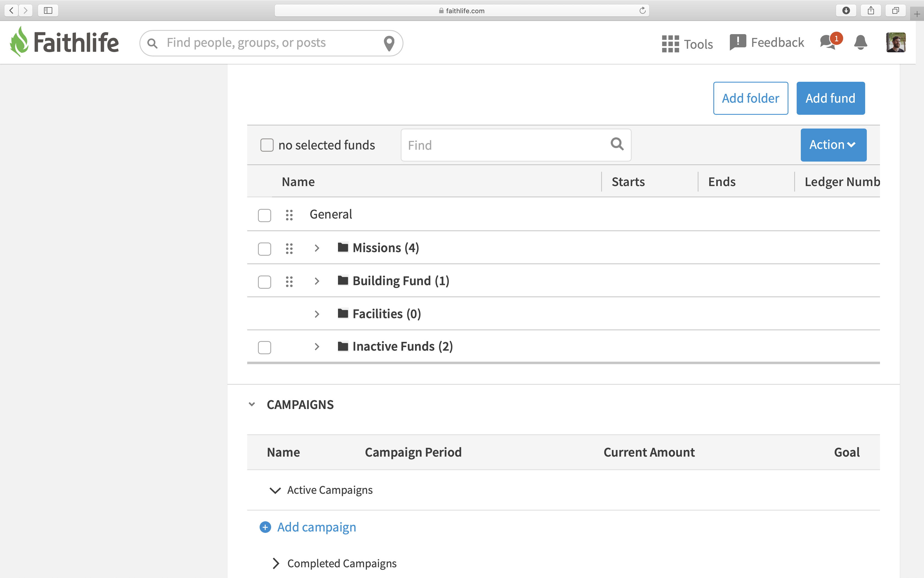Click the location pin icon in search bar

(389, 43)
